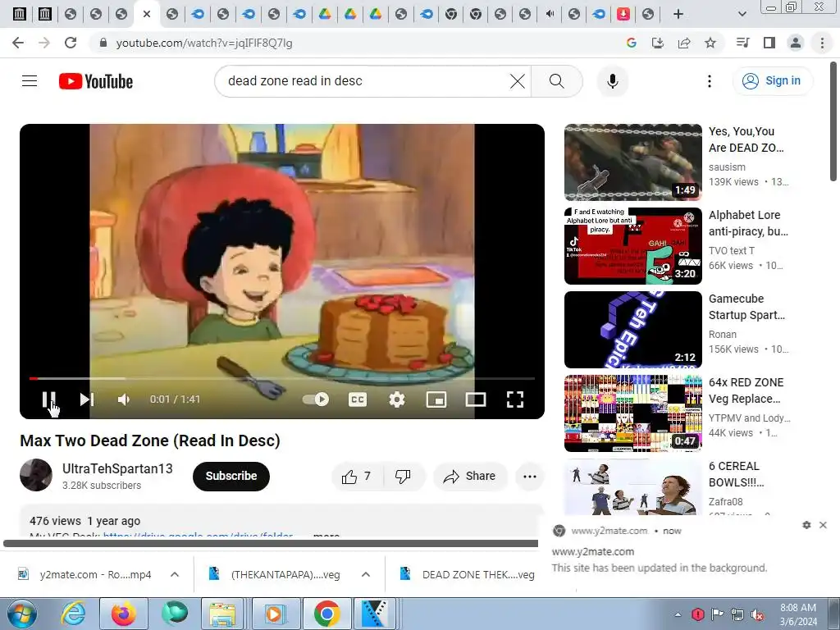Image resolution: width=840 pixels, height=630 pixels.
Task: Like the video with thumbs up
Action: coord(357,477)
